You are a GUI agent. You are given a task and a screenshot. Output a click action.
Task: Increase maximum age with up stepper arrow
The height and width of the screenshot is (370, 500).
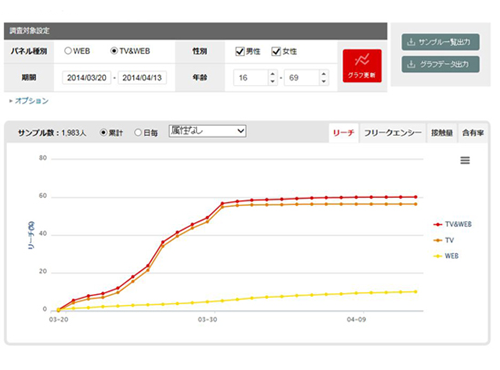(324, 74)
